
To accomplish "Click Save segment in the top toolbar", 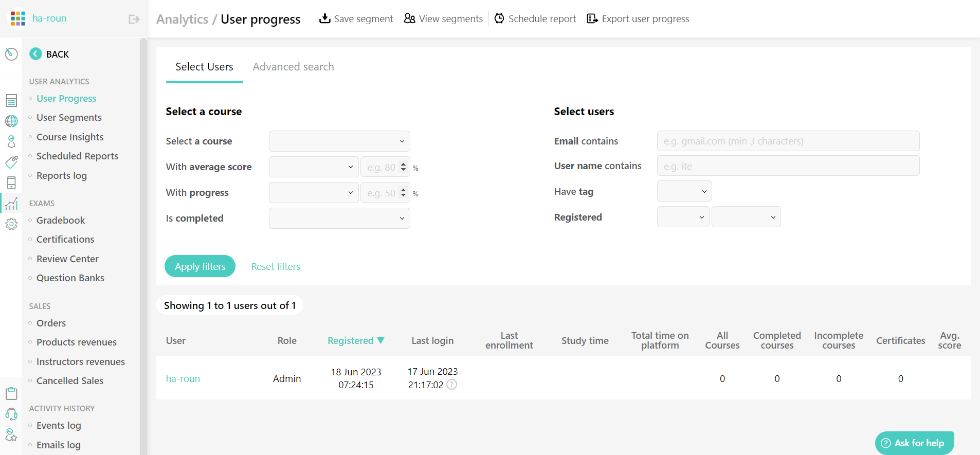I will (x=356, y=19).
